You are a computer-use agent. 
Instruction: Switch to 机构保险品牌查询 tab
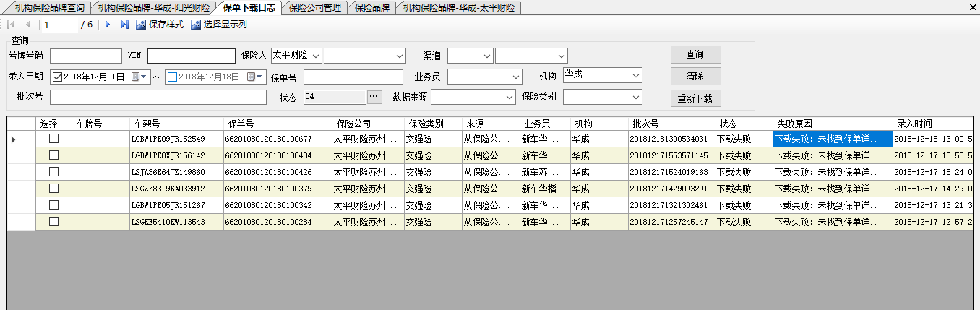coord(48,7)
